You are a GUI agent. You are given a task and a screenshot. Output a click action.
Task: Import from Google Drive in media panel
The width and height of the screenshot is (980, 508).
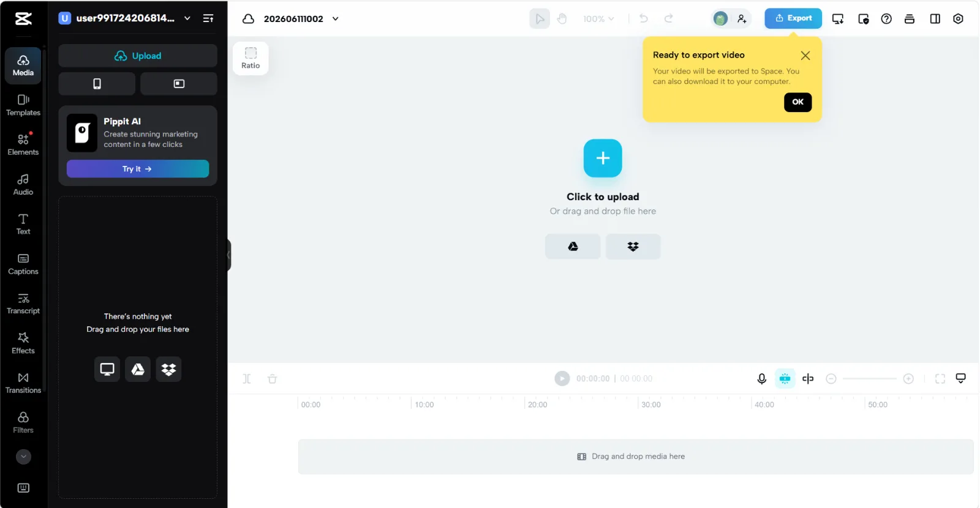coord(138,369)
